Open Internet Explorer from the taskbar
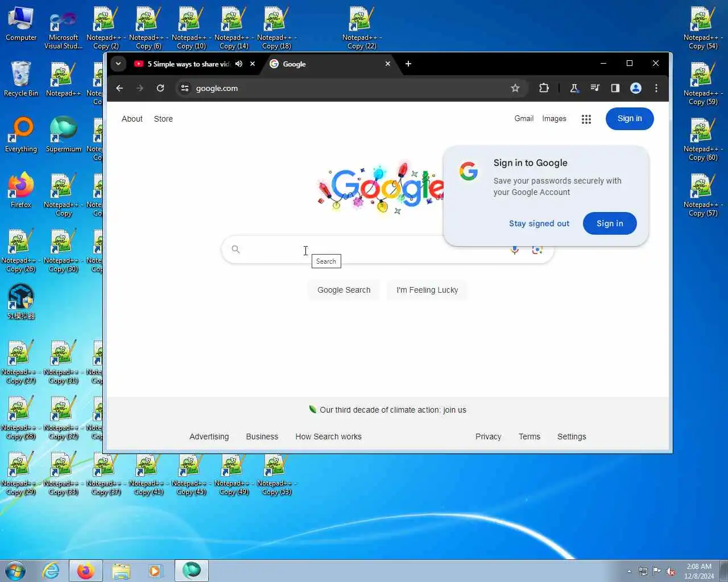The width and height of the screenshot is (728, 582). tap(51, 571)
